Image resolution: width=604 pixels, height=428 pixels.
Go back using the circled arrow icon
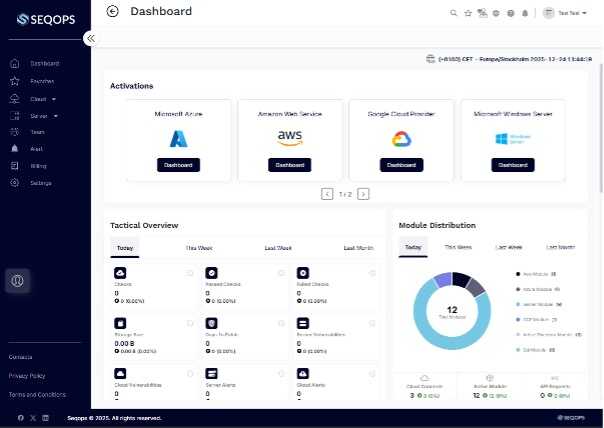[112, 12]
